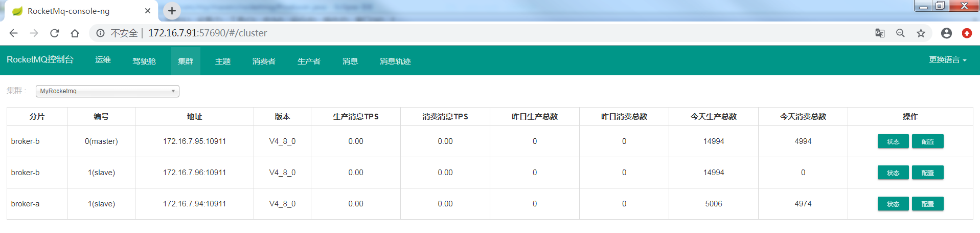Go back to the previous page
The height and width of the screenshot is (233, 980).
(x=14, y=33)
